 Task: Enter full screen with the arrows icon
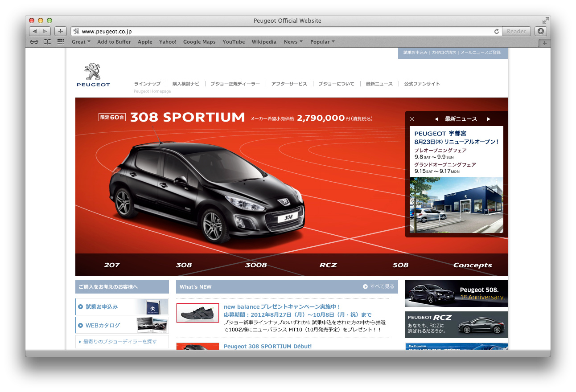click(x=545, y=20)
